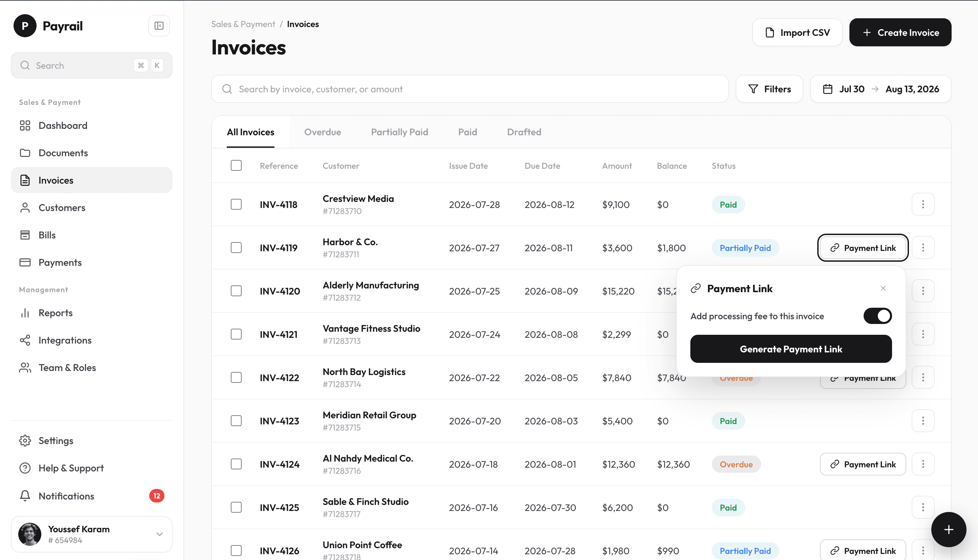Check the INV-4124 row checkbox
Image resolution: width=978 pixels, height=560 pixels.
pyautogui.click(x=236, y=464)
